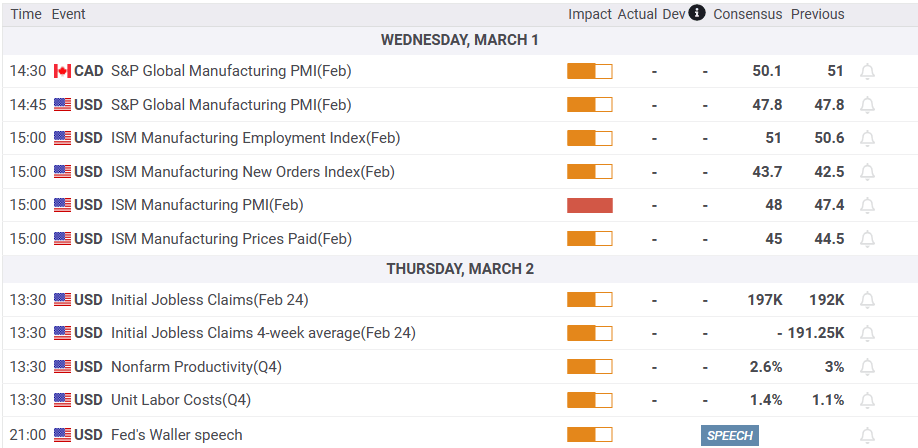Toggle notification bell for ISM Manufacturing PMI
918x448 pixels.
(x=867, y=205)
